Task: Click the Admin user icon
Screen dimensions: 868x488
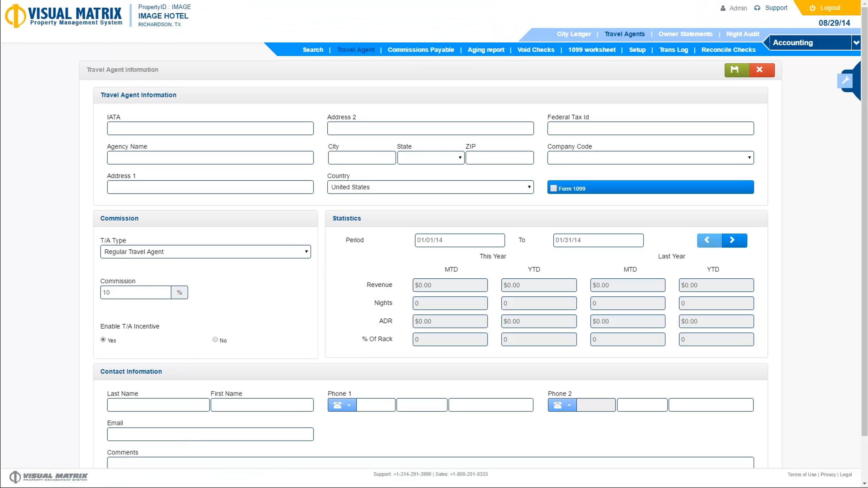Action: tap(723, 8)
